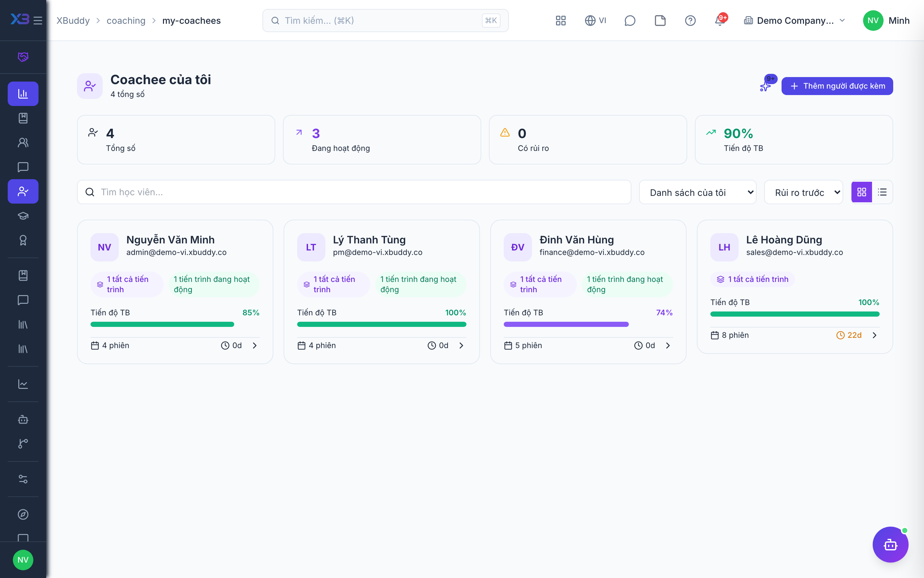
Task: Open the notes page icon in header
Action: click(660, 21)
